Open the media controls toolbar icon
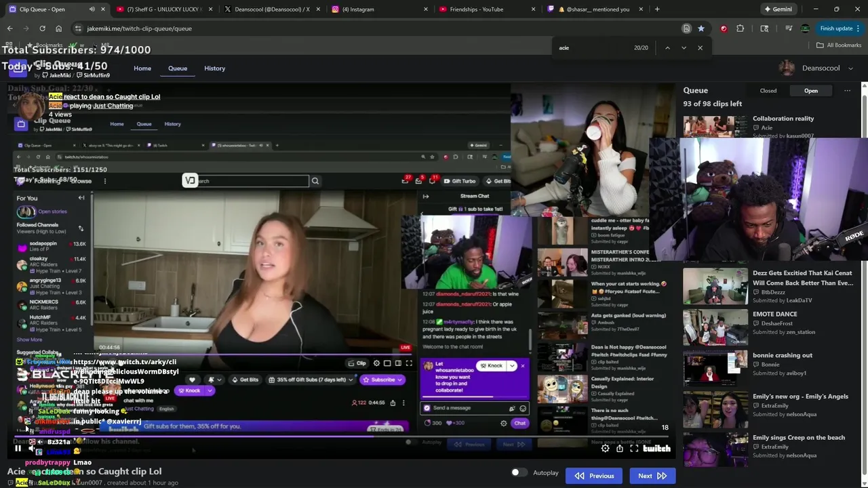The height and width of the screenshot is (488, 868). (789, 28)
